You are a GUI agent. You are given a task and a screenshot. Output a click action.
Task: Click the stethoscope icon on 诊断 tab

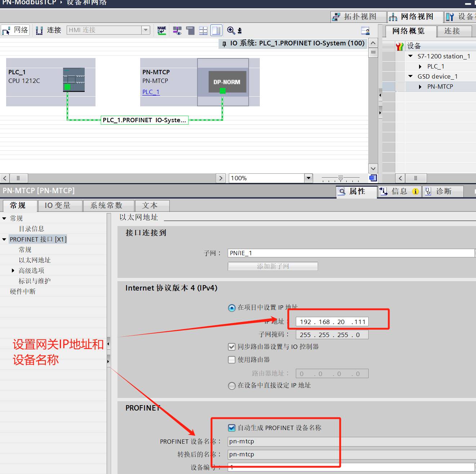click(x=428, y=191)
